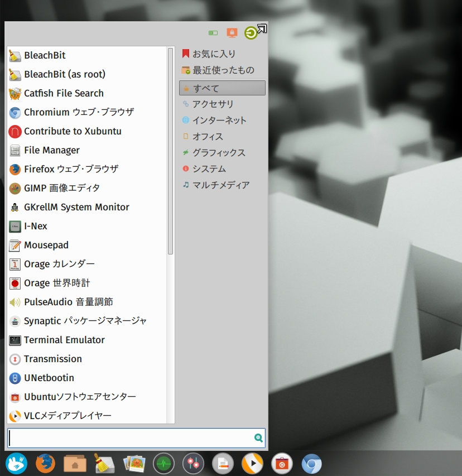This screenshot has width=462, height=476.
Task: Switch to the グラフィックス category
Action: tap(218, 153)
